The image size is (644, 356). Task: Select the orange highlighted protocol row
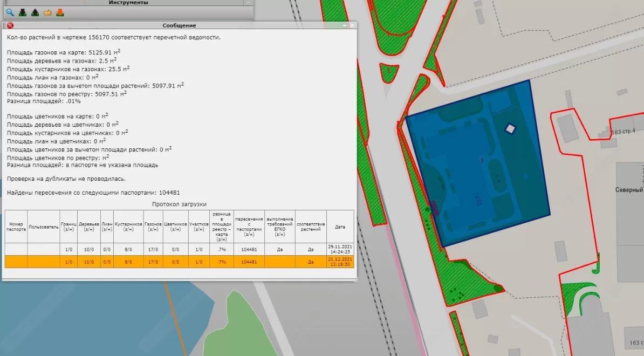click(x=178, y=262)
